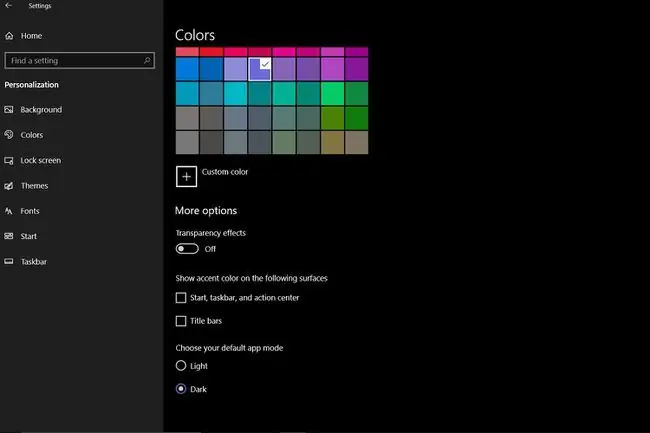
Task: Click the Custom color label
Action: point(225,172)
